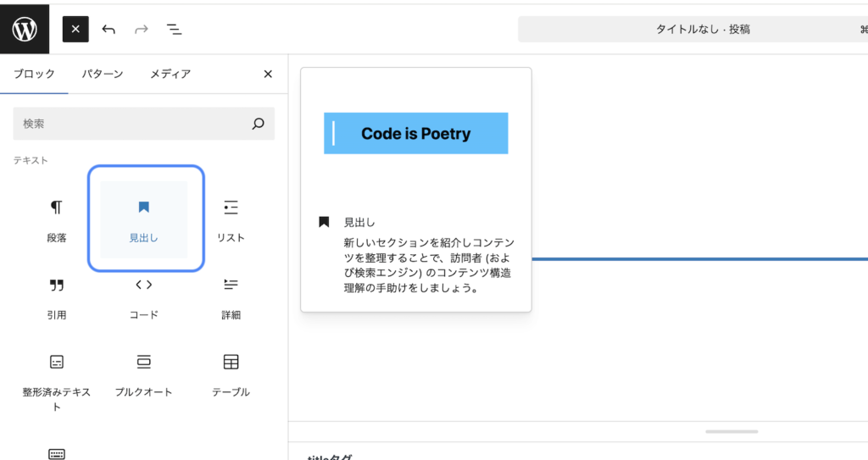Click the タイトルなし · 投稿 command bar
Viewport: 868px width, 460px height.
pyautogui.click(x=693, y=30)
